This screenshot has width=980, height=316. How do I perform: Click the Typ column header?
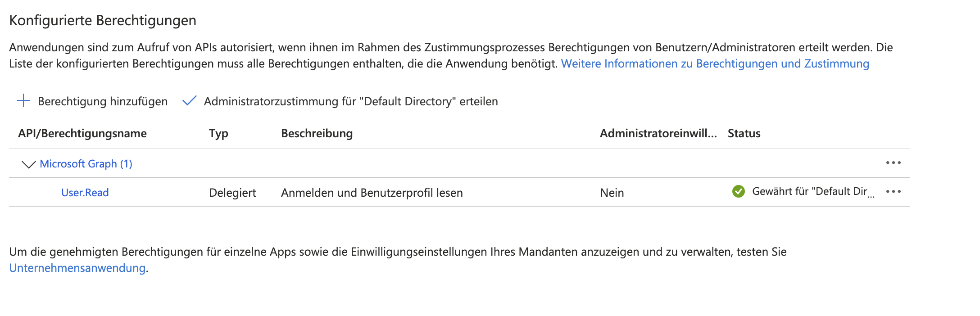(219, 134)
